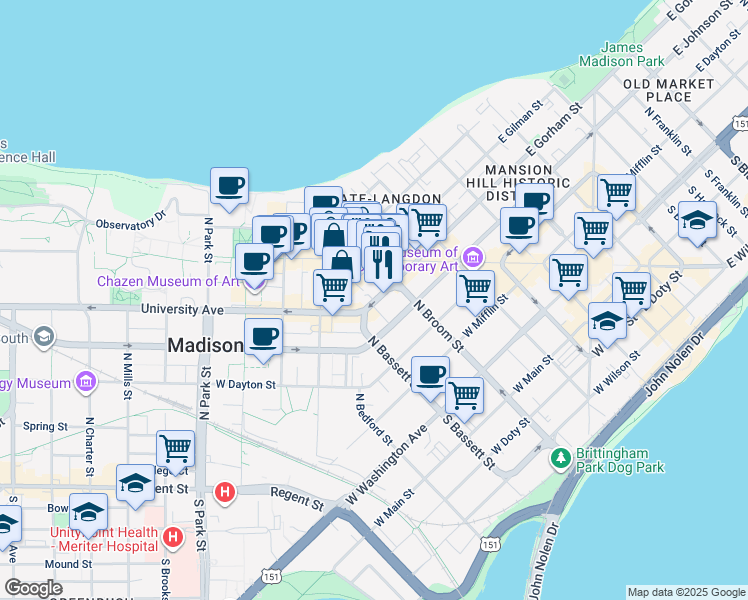Select the shopping cart marker near Regent St

(x=176, y=448)
